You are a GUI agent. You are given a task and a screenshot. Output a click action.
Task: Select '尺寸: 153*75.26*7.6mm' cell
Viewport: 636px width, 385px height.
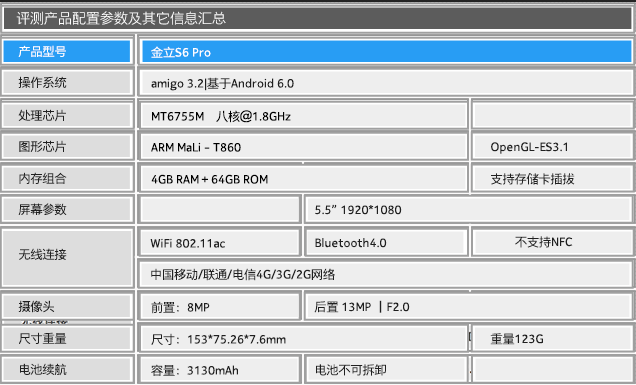coord(304,339)
